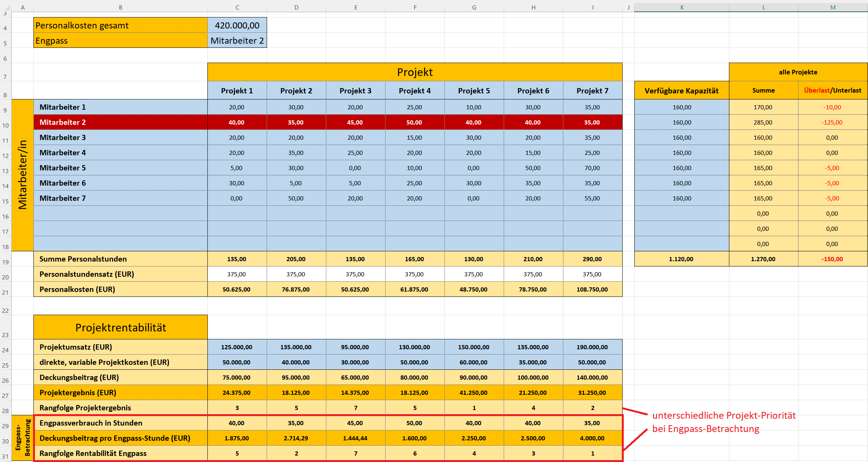Click the red Mitarbeiter 2 row label

coord(120,122)
